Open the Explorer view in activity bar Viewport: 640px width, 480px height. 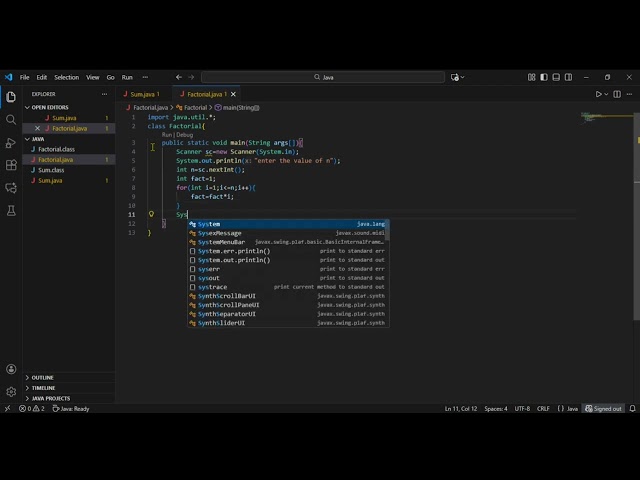click(x=11, y=97)
